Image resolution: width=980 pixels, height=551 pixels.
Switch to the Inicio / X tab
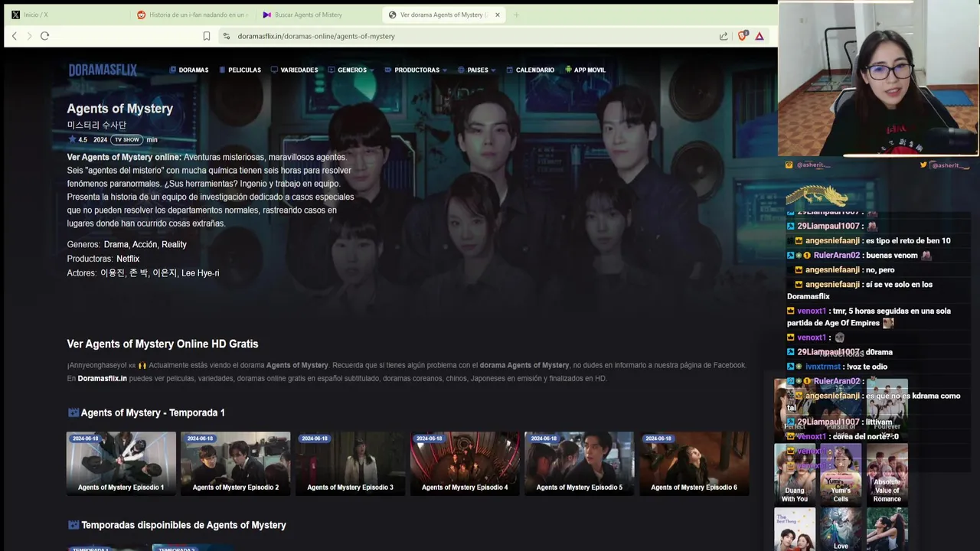click(x=65, y=15)
